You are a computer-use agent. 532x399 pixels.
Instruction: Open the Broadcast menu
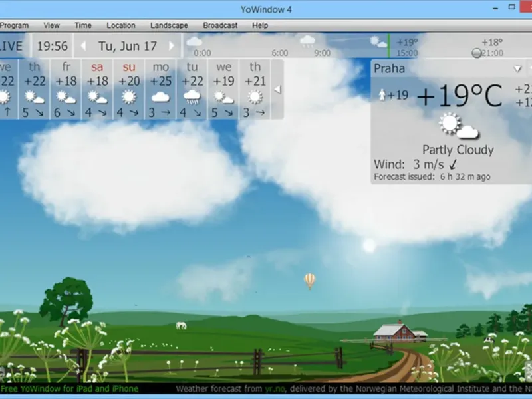tap(220, 25)
